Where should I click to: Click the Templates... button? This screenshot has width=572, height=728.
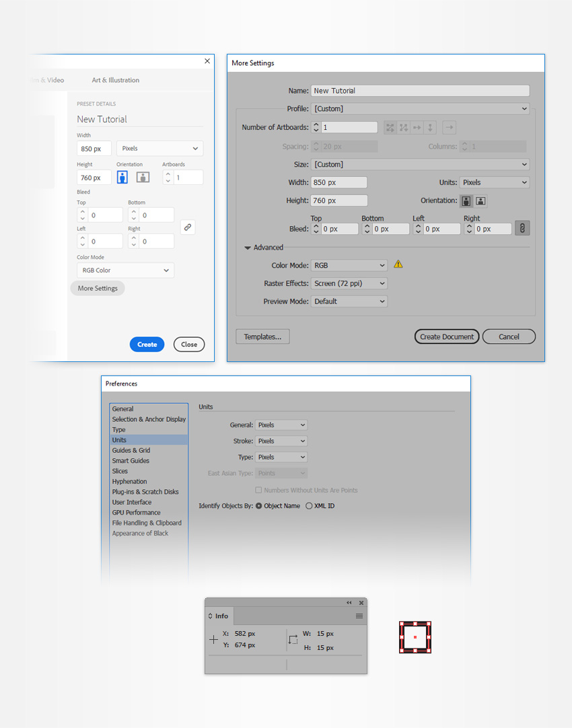coord(263,336)
